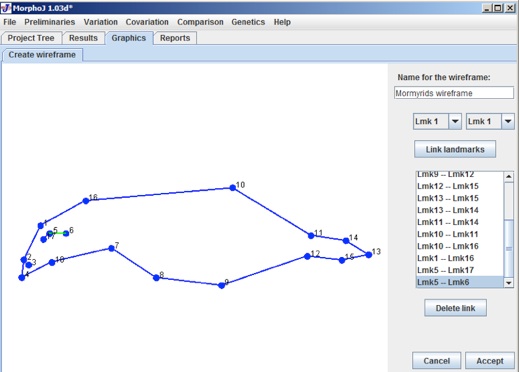Maximize the MorphoJ window
The height and width of the screenshot is (372, 519).
click(x=498, y=8)
